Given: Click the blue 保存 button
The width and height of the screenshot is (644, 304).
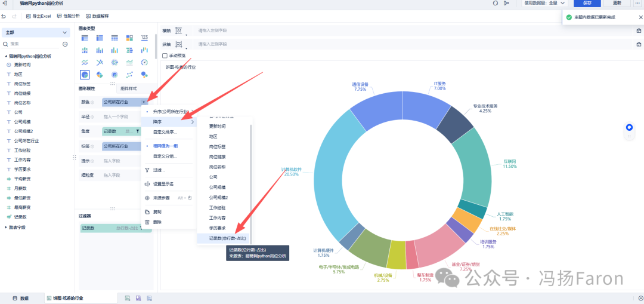Looking at the screenshot, I should coord(587,3).
